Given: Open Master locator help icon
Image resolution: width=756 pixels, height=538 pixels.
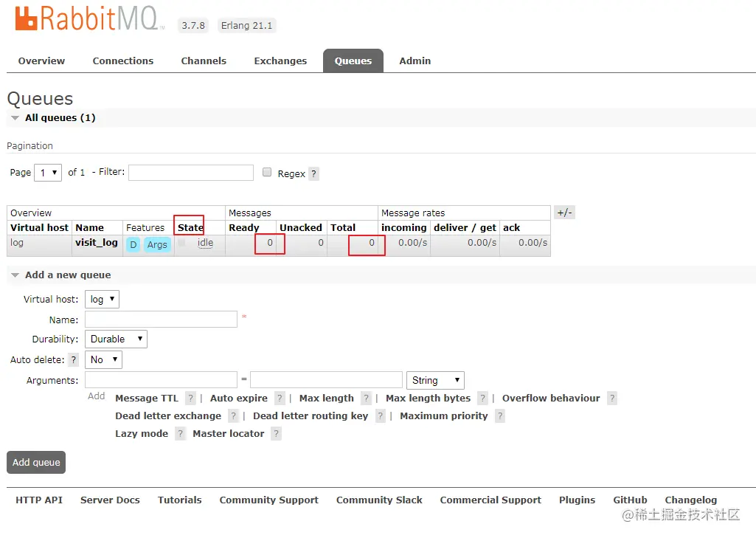Looking at the screenshot, I should (276, 434).
